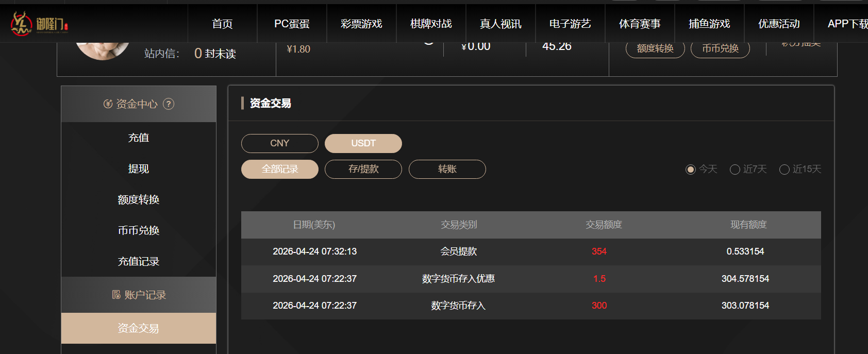This screenshot has height=354, width=868.
Task: Open 优惠活动 in top navigation
Action: (x=779, y=24)
